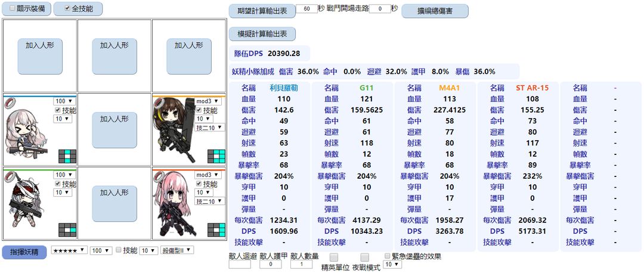Uncheck the 全技能 checkbox
The width and height of the screenshot is (644, 273).
[x=68, y=8]
